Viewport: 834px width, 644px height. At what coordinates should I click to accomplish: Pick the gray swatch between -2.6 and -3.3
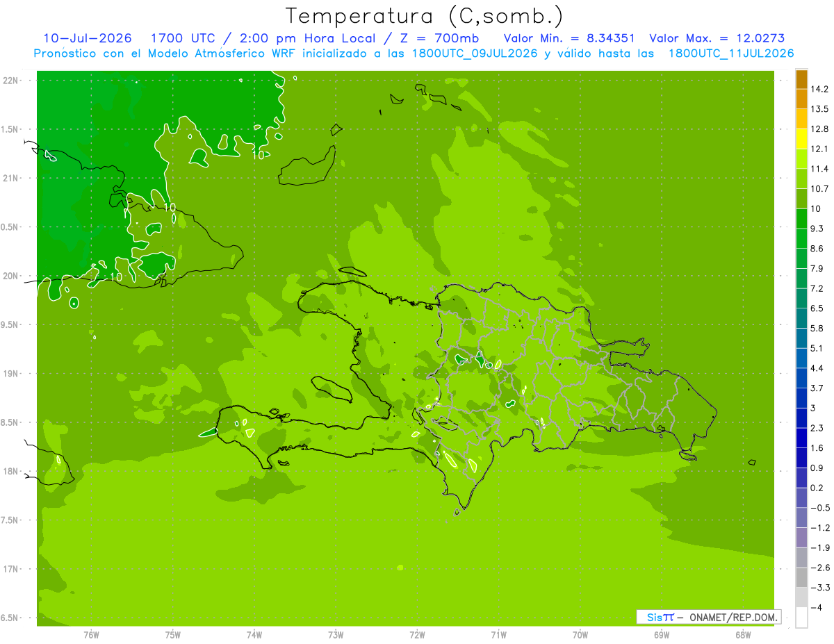click(x=801, y=577)
